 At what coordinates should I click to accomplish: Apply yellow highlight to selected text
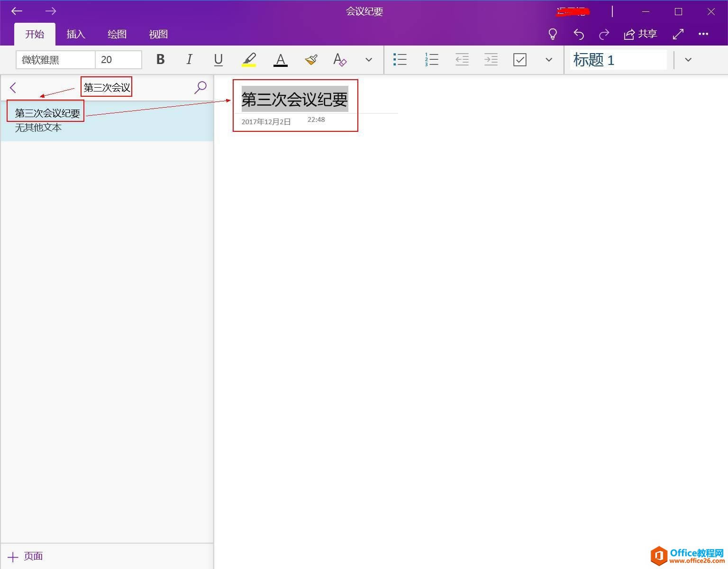249,60
